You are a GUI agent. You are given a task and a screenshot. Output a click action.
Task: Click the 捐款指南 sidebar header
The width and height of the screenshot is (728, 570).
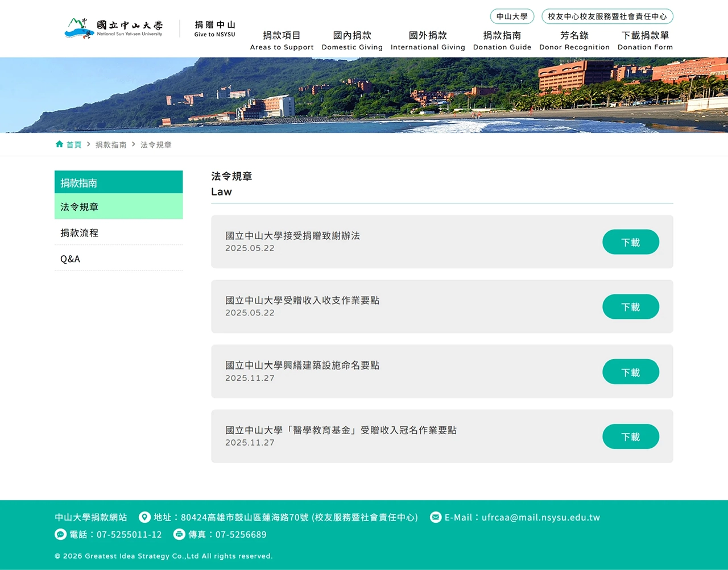pyautogui.click(x=118, y=182)
